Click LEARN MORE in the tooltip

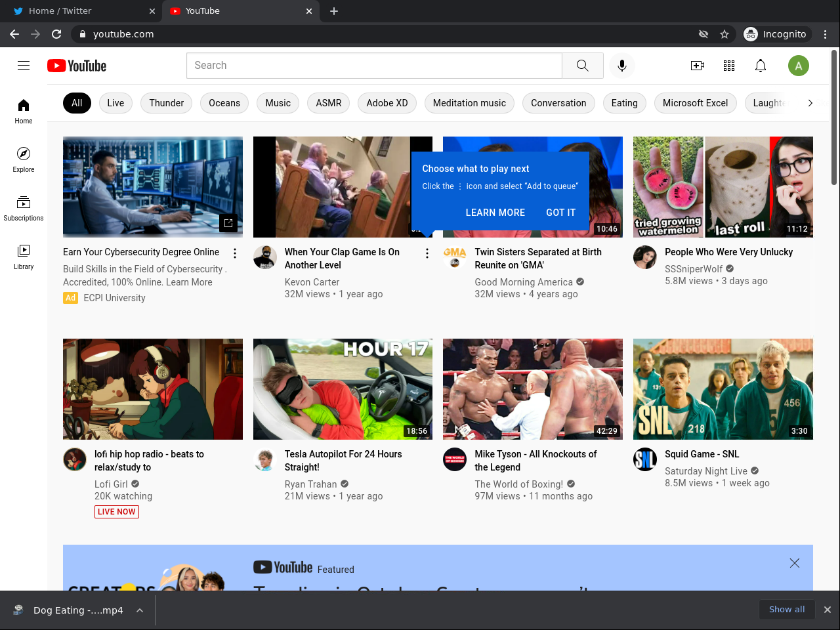click(x=495, y=213)
